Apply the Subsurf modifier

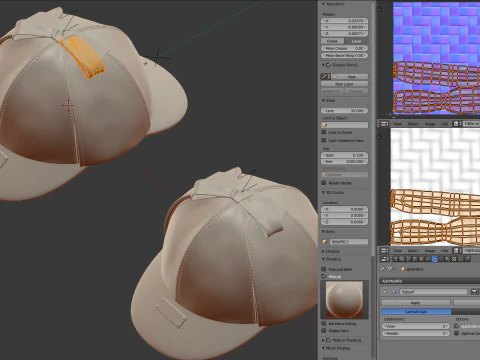(416, 303)
